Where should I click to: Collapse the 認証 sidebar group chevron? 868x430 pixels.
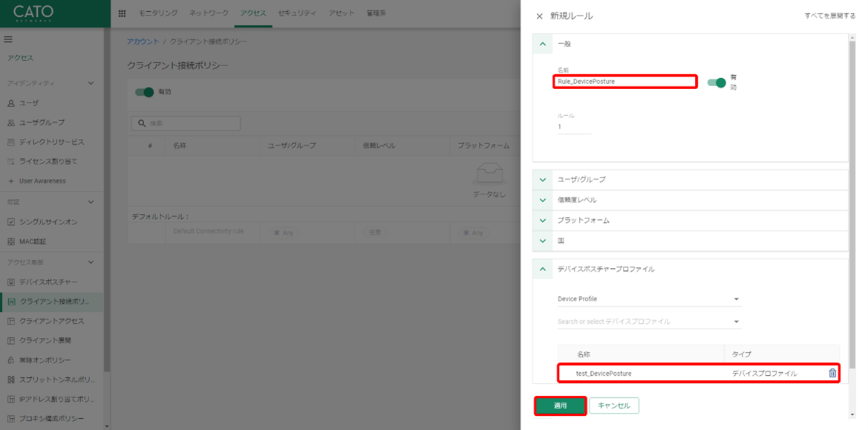point(91,202)
